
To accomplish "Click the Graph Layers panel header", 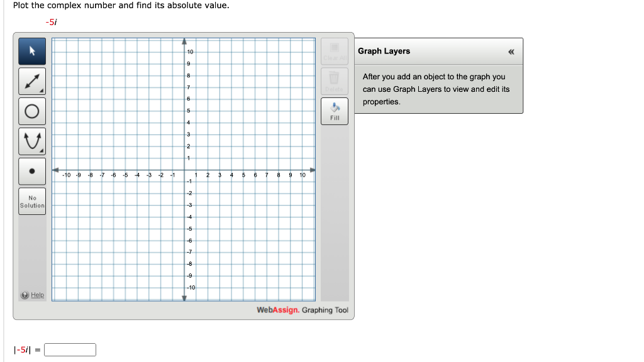I will click(384, 52).
